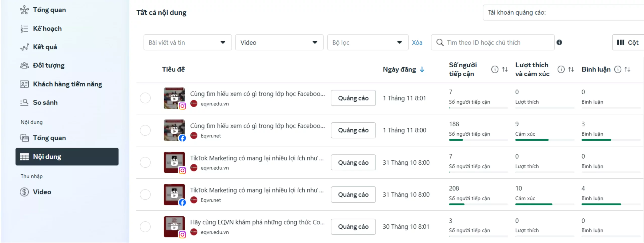Sort by Số người tiếp cận arrows
The width and height of the screenshot is (644, 243).
click(x=505, y=69)
